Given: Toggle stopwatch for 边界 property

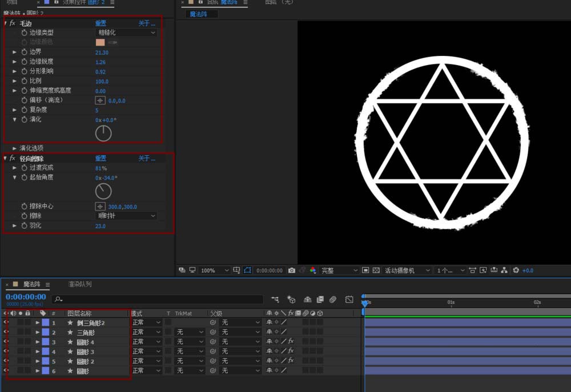Looking at the screenshot, I should coord(24,52).
